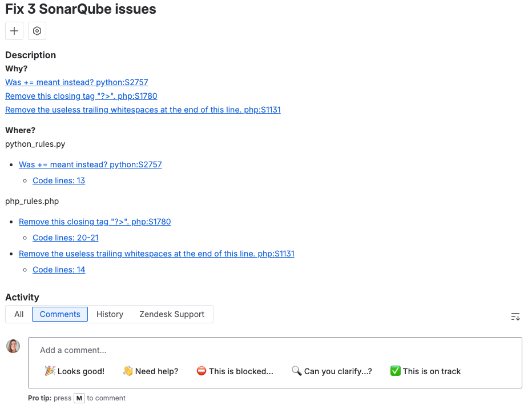The height and width of the screenshot is (409, 532).
Task: Click the trailing whitespaces php:S1131 link
Action: tap(156, 253)
